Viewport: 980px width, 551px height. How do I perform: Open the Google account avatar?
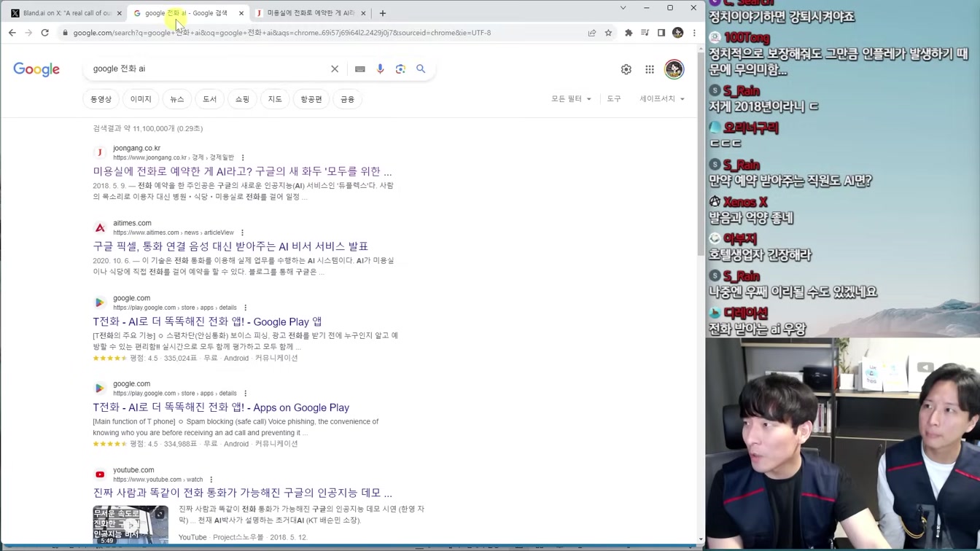pyautogui.click(x=674, y=69)
